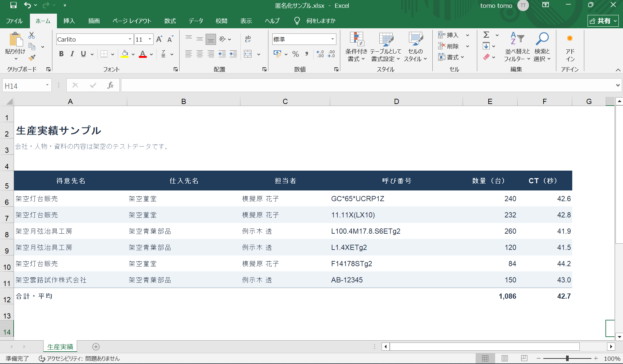Toggle Bold formatting

pos(61,54)
